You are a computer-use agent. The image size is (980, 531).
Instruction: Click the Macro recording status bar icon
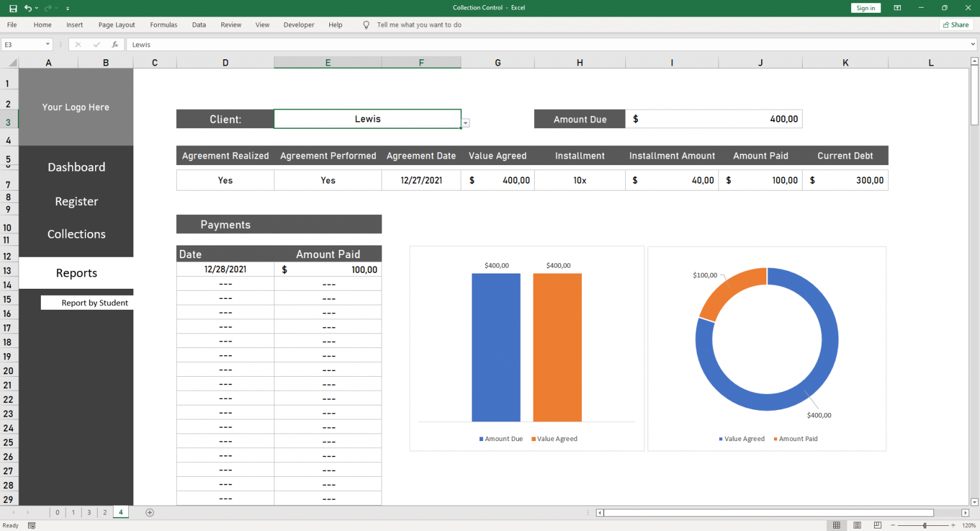pyautogui.click(x=31, y=525)
